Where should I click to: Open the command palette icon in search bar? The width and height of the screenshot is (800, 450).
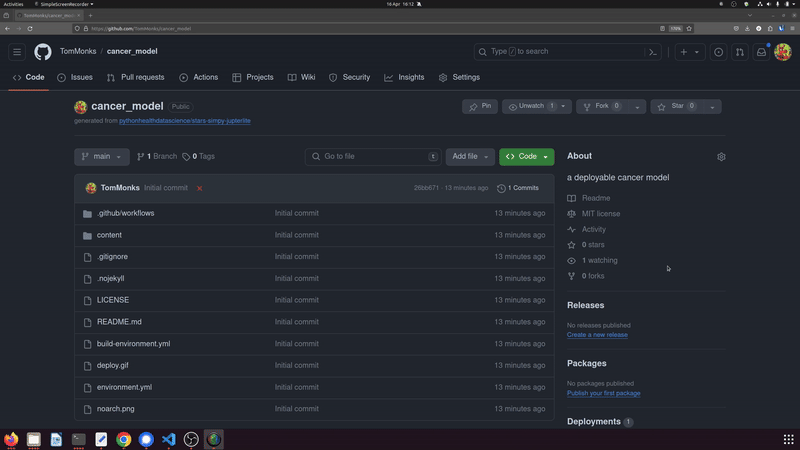[x=653, y=52]
